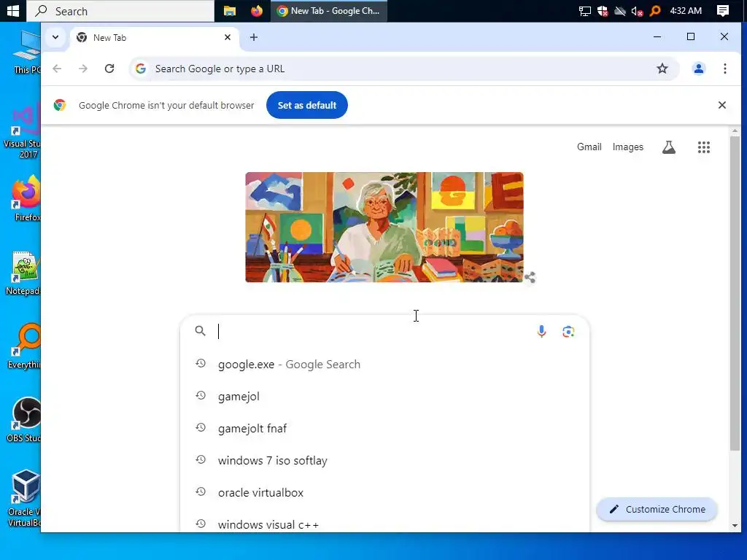747x560 pixels.
Task: Close the New Tab tab
Action: 228,37
